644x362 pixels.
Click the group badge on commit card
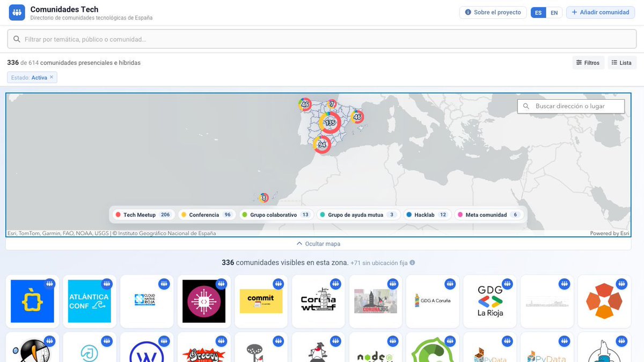(x=279, y=283)
